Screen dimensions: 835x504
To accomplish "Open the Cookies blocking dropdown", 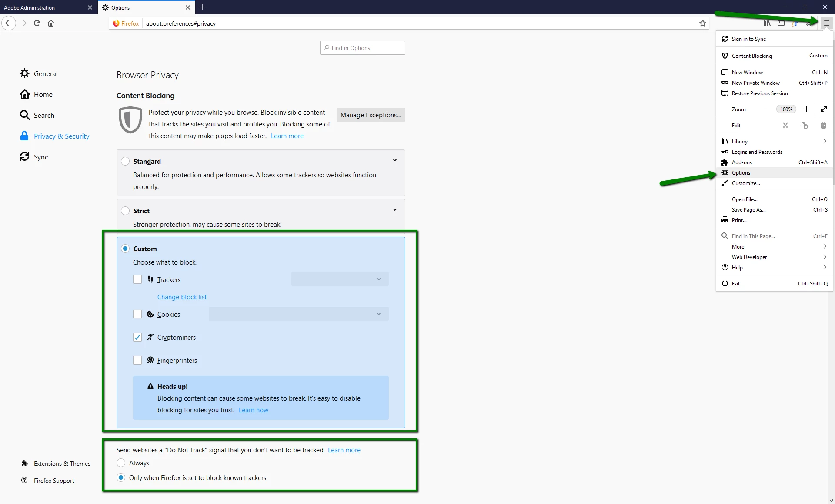I will tap(298, 314).
